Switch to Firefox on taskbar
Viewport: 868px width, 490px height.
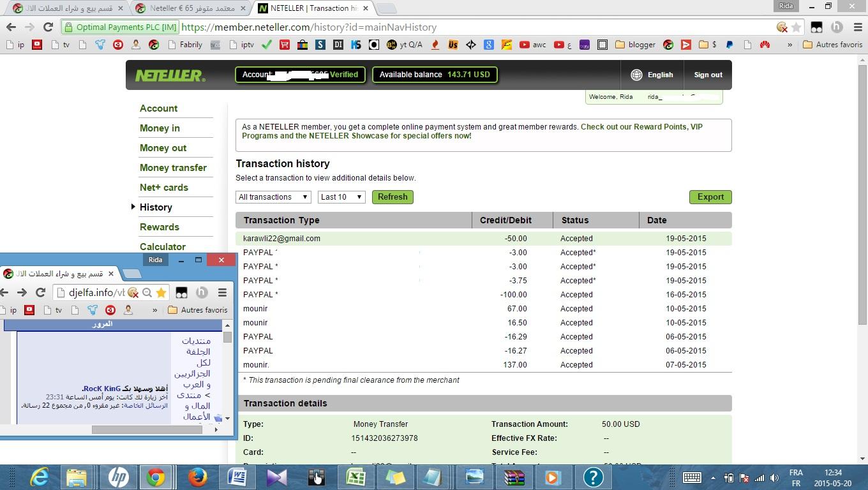point(197,477)
